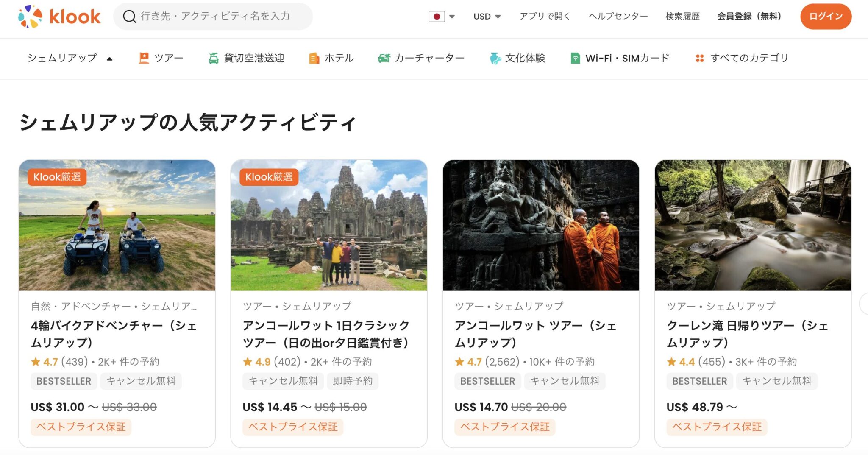Click the Japan flag language selector

(x=437, y=16)
